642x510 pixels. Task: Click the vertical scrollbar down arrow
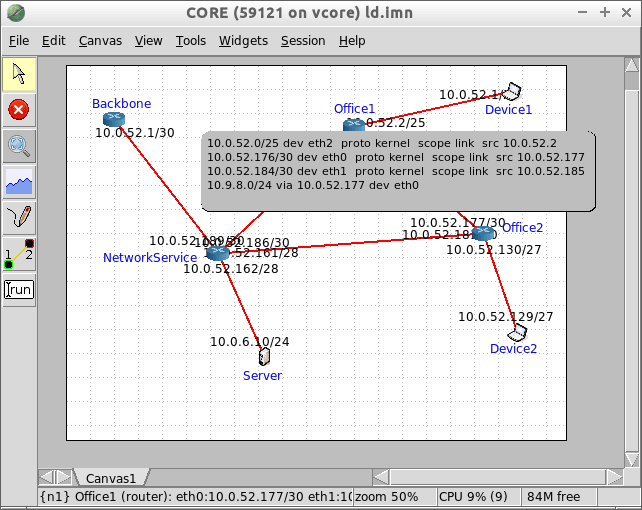pos(632,459)
